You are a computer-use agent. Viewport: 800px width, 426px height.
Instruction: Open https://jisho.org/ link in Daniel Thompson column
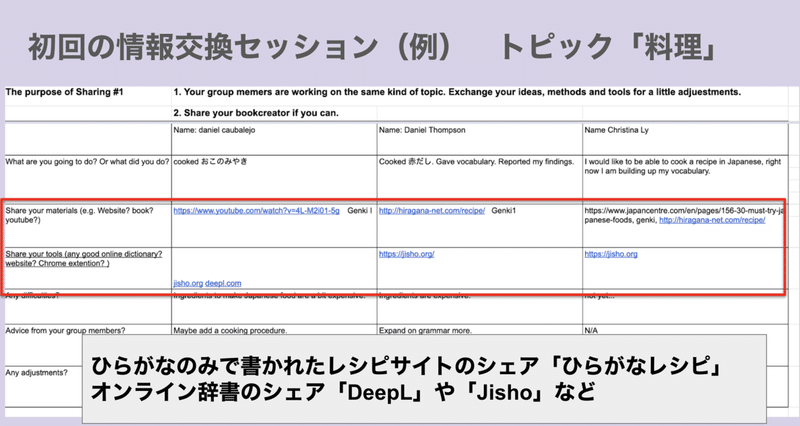(406, 254)
